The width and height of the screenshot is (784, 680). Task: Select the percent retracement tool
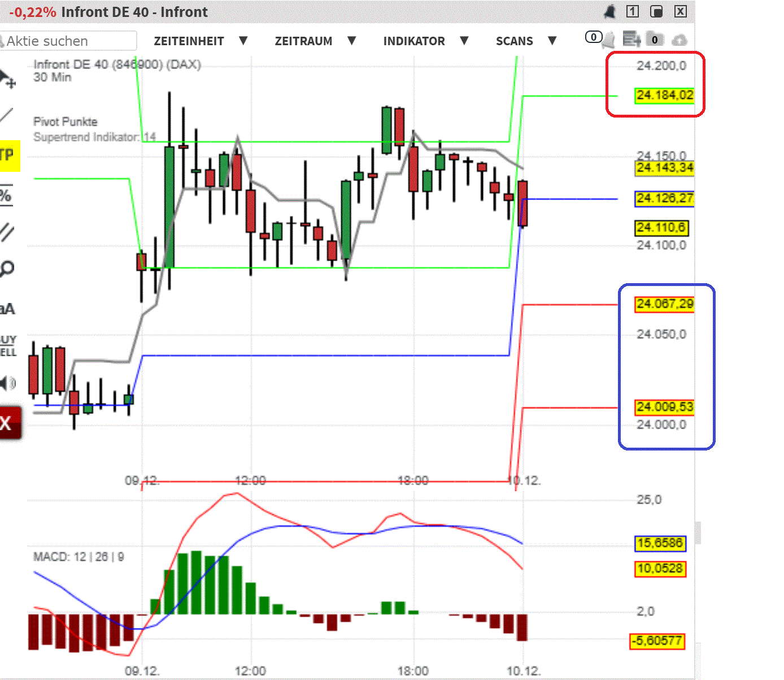[x=6, y=196]
